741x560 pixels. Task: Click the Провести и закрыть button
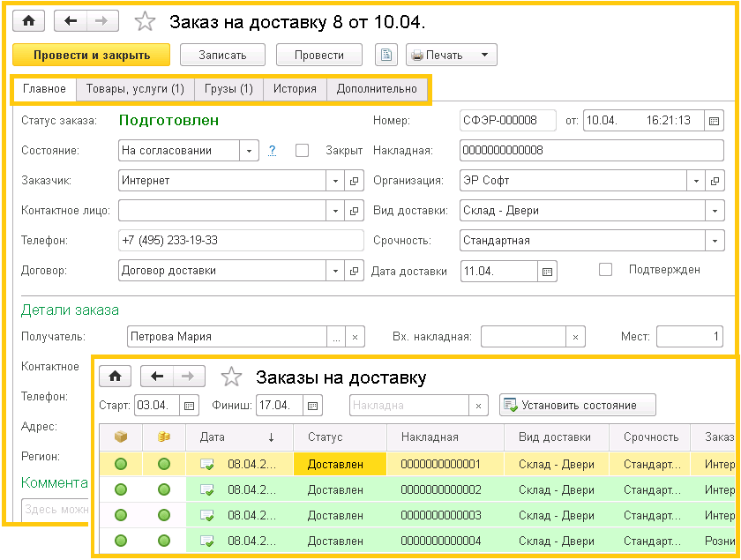point(91,54)
